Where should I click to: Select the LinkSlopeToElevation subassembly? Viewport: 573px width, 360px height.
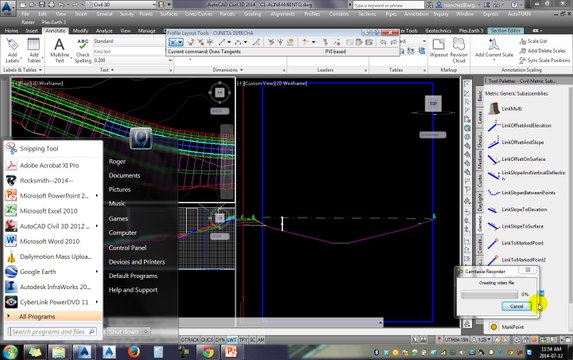pos(517,209)
